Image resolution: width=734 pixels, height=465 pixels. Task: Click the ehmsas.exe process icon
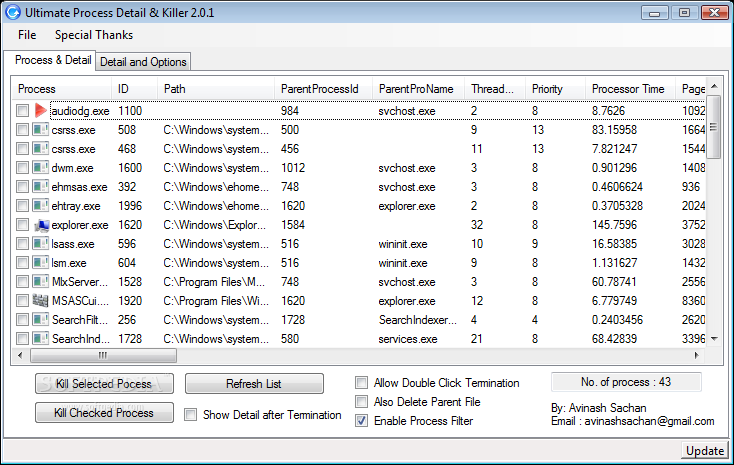tap(40, 186)
